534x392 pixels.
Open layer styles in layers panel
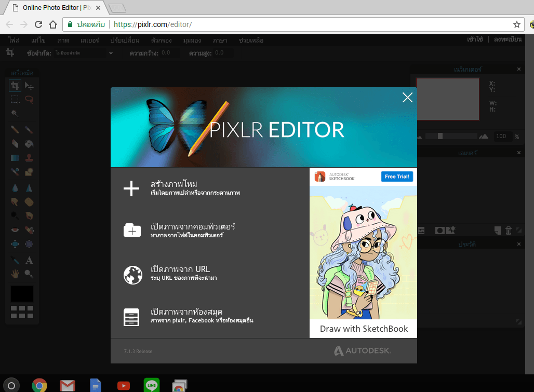(x=450, y=231)
